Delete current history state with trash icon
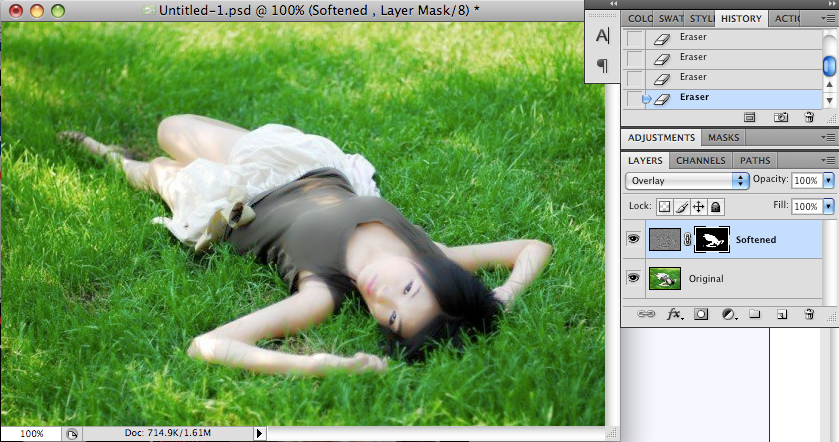The height and width of the screenshot is (442, 839). (x=809, y=117)
